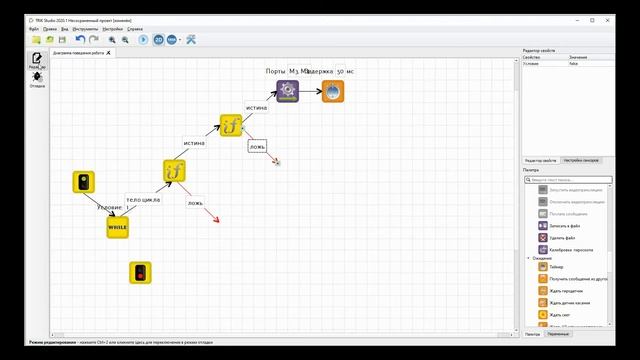The width and height of the screenshot is (640, 360).
Task: Switch to Редактор editing mode
Action: (x=37, y=60)
